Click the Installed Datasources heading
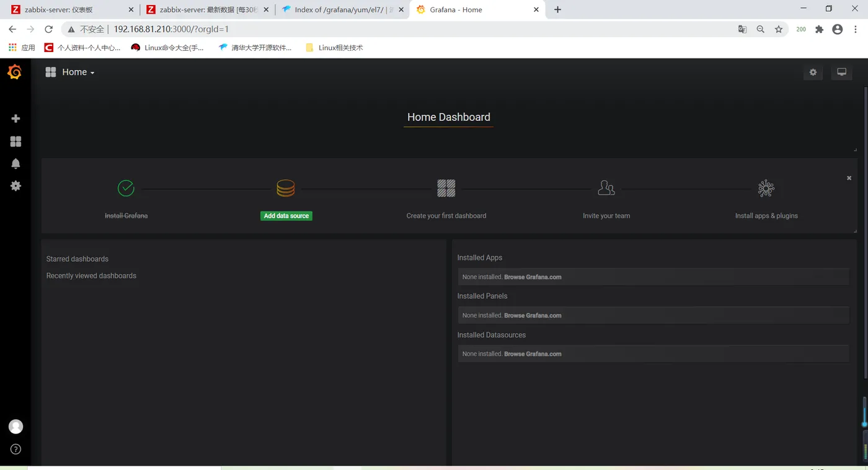The image size is (868, 470). [x=492, y=335]
